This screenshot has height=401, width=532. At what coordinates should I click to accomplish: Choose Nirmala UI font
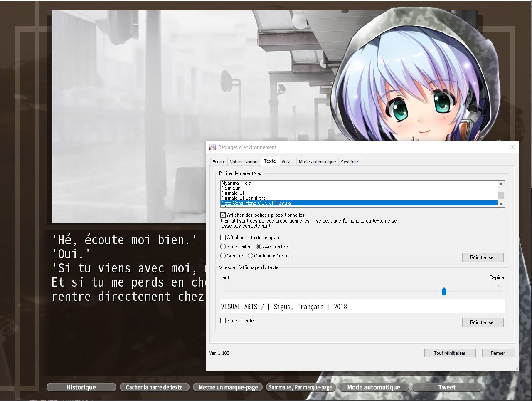click(359, 193)
